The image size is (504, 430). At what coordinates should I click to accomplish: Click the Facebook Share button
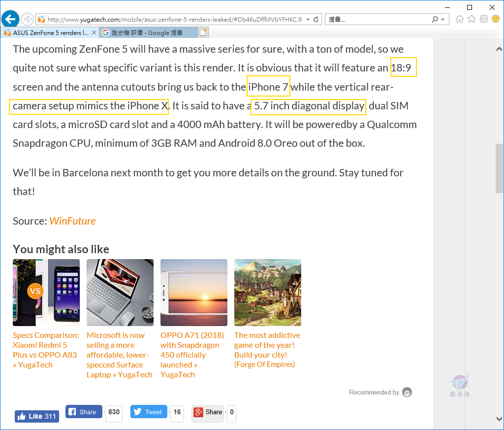coord(84,412)
